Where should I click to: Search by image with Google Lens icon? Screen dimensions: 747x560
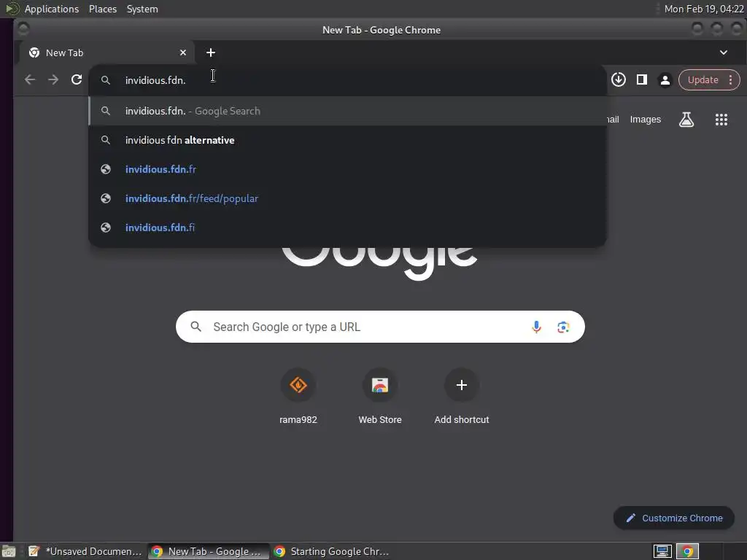click(563, 327)
